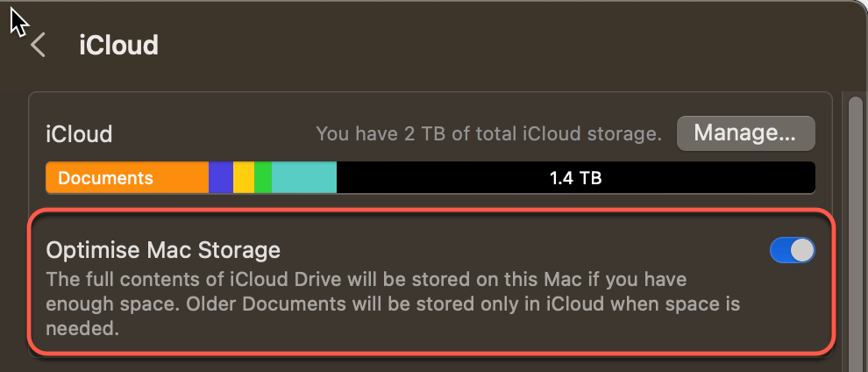Open the Manage... storage button
This screenshot has height=372, width=868.
[745, 133]
